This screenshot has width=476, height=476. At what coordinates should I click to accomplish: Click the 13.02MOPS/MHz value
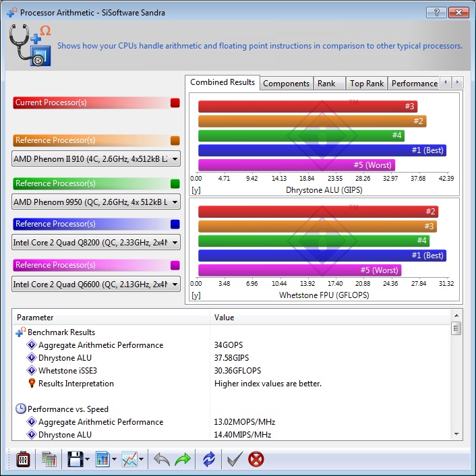[244, 422]
